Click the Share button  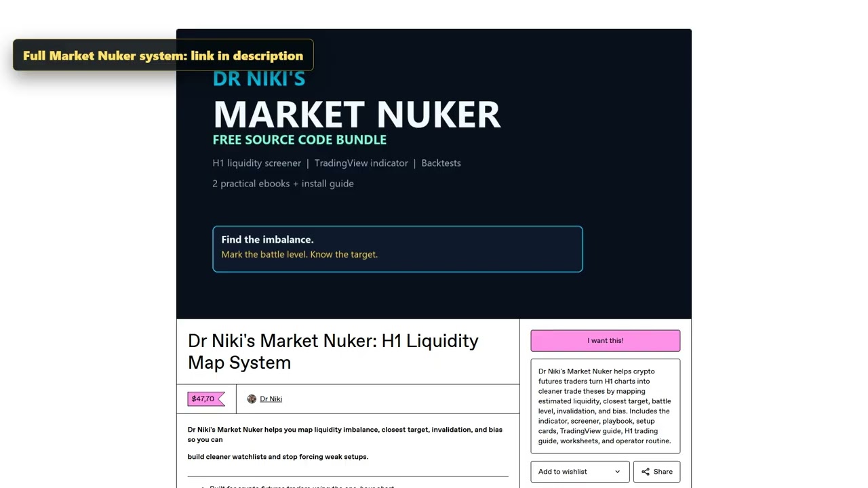[x=657, y=472]
